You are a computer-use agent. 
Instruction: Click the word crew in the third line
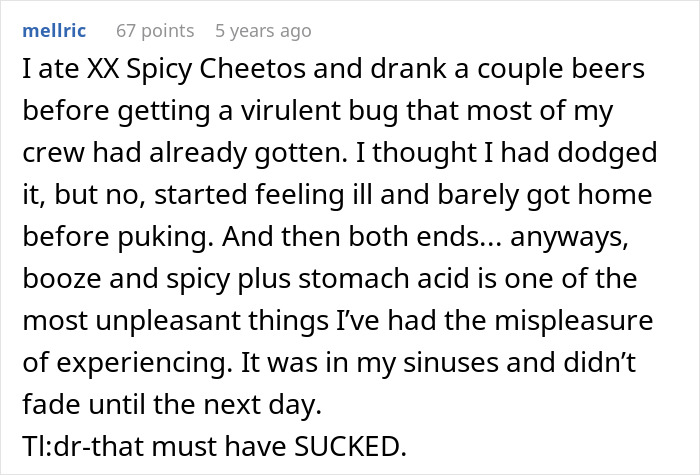tap(54, 153)
